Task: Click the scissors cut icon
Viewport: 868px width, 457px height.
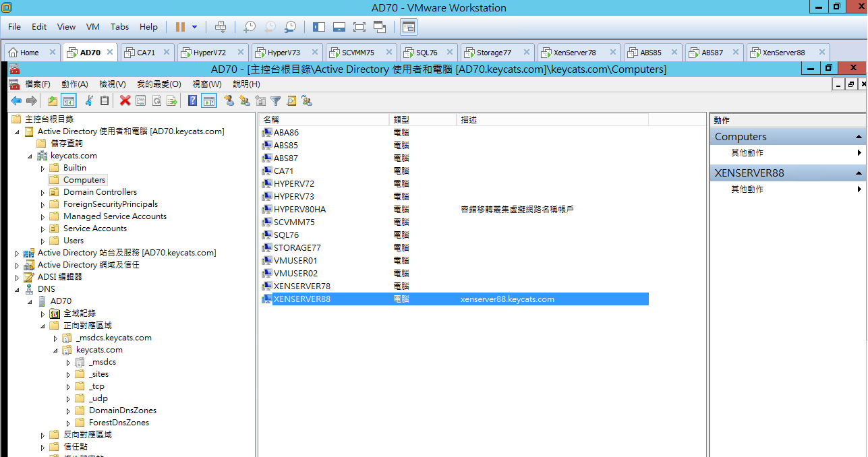Action: coord(89,101)
